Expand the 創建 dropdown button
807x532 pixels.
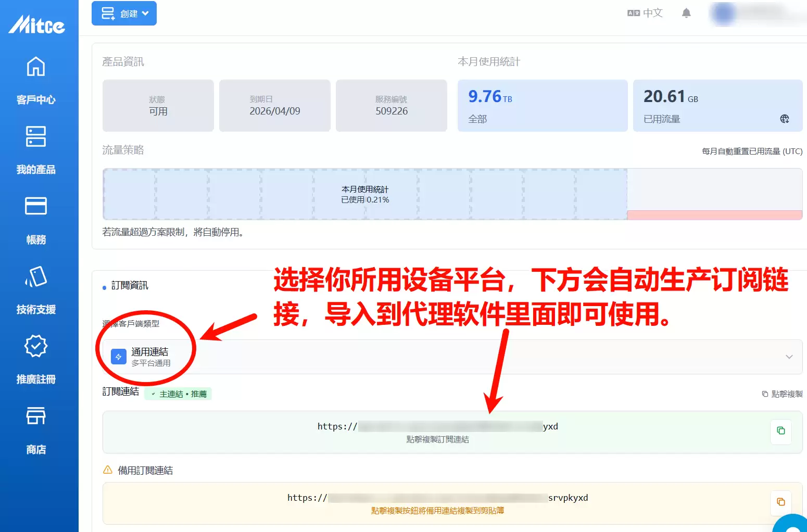124,13
